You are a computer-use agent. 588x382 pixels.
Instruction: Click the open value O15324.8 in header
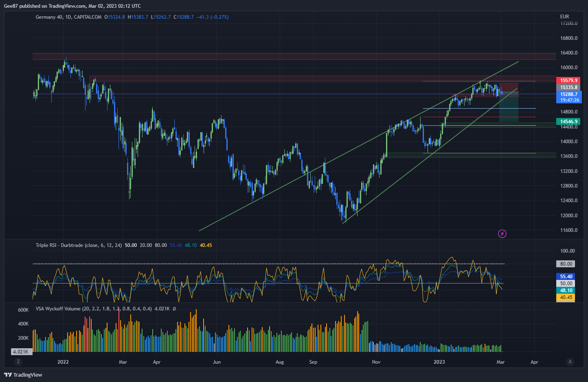pyautogui.click(x=114, y=17)
